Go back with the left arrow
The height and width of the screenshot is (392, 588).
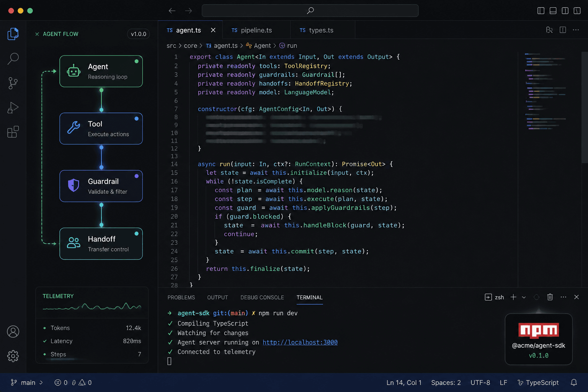(x=172, y=11)
